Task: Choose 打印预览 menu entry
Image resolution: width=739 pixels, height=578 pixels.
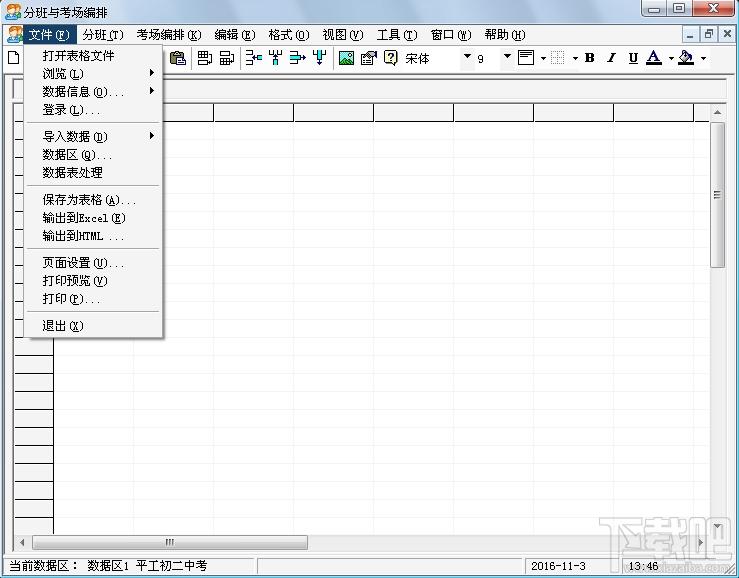Action: (x=94, y=281)
